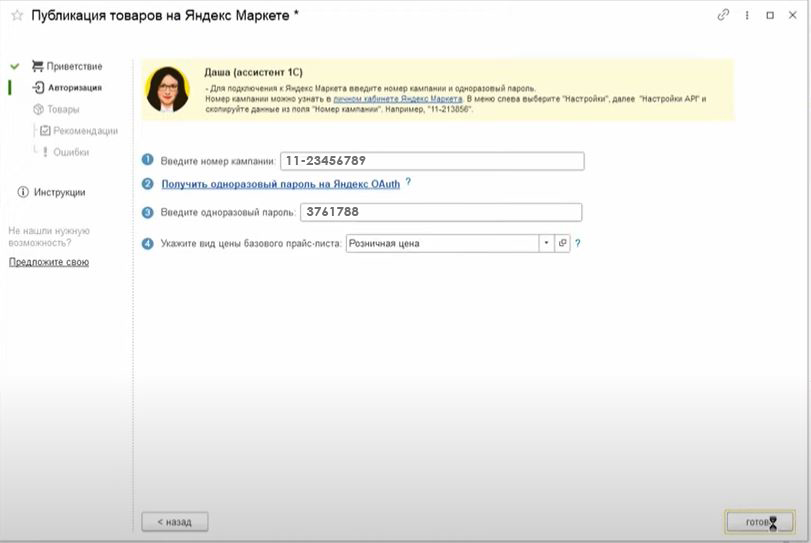This screenshot has width=811, height=543.
Task: Open Инструкции from the sidebar
Action: coord(59,192)
